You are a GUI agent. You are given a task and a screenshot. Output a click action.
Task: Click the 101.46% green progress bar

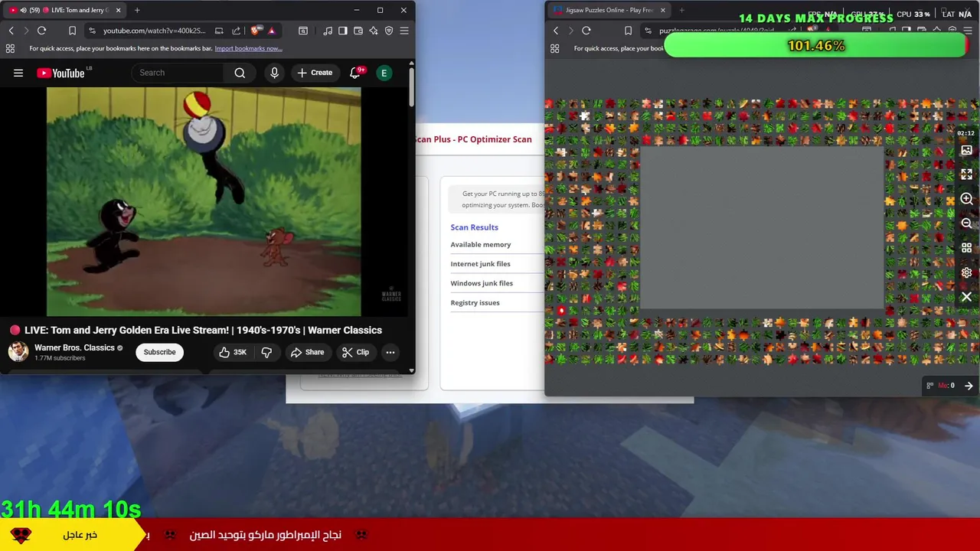click(816, 46)
